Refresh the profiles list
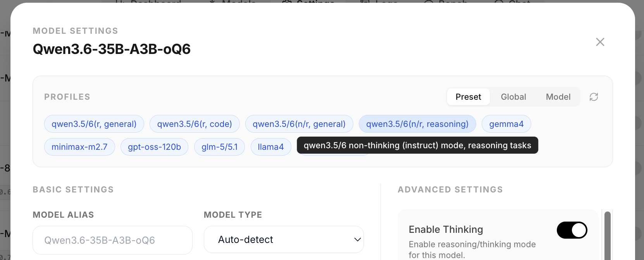 click(x=594, y=97)
